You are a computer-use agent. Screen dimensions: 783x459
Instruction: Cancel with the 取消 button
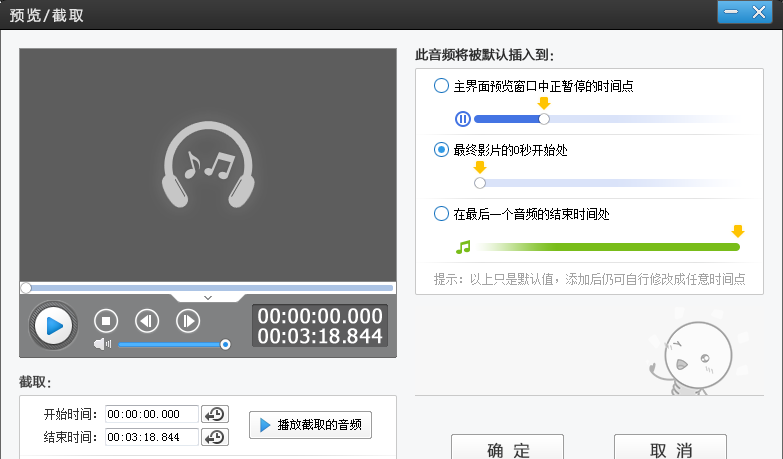[x=670, y=448]
